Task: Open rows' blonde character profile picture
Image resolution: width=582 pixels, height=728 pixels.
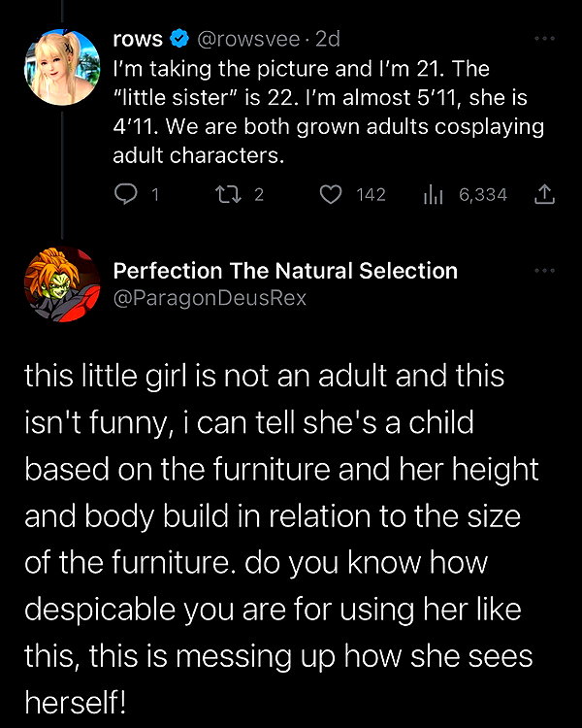Action: click(62, 67)
